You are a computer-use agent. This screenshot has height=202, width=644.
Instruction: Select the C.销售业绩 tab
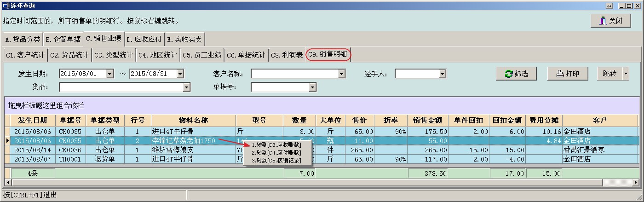click(x=104, y=38)
